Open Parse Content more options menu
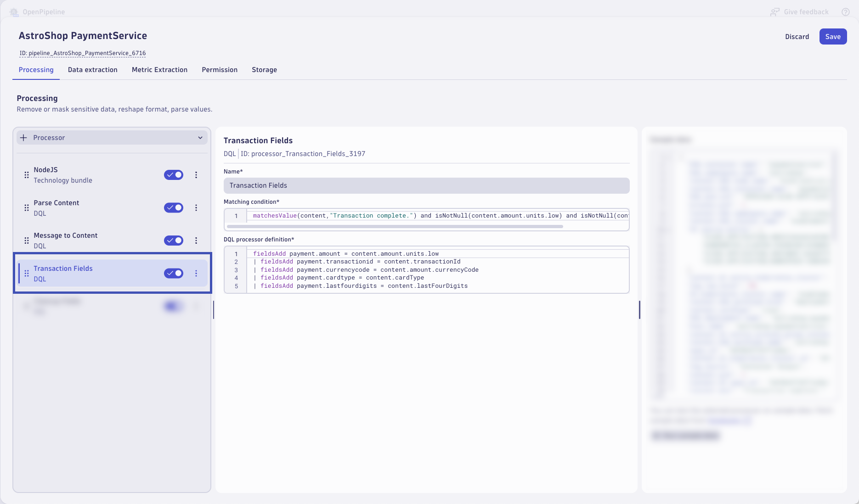 (196, 208)
